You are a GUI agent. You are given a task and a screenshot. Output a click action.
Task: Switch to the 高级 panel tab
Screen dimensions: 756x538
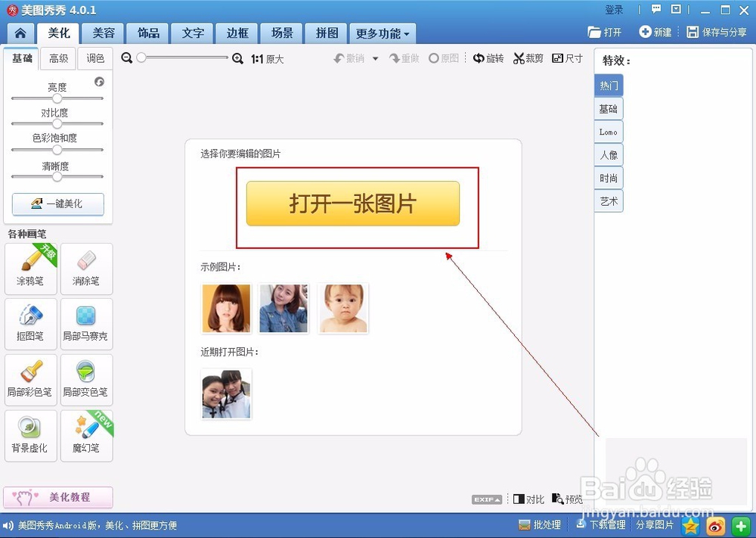[x=58, y=58]
